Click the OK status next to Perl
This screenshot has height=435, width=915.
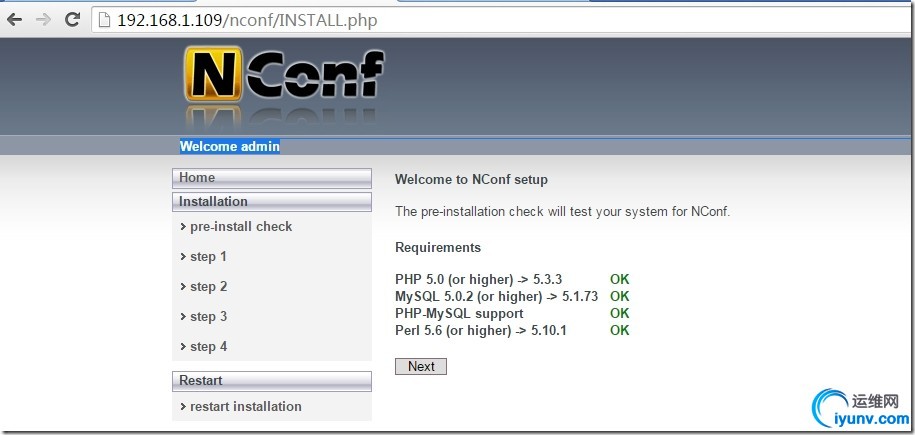(620, 330)
